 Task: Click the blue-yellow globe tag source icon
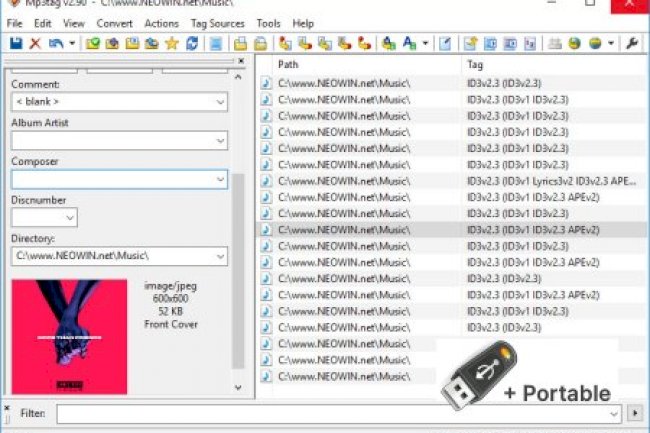coord(595,43)
